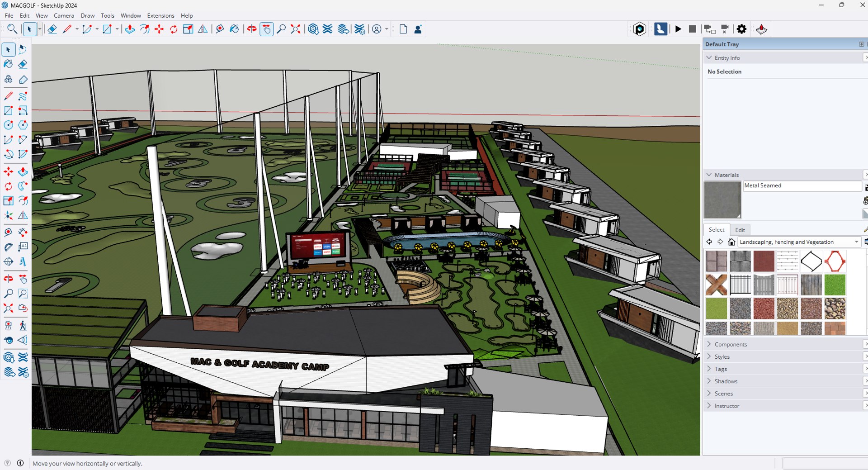This screenshot has width=868, height=470.
Task: Expand the Tags panel
Action: pos(709,369)
